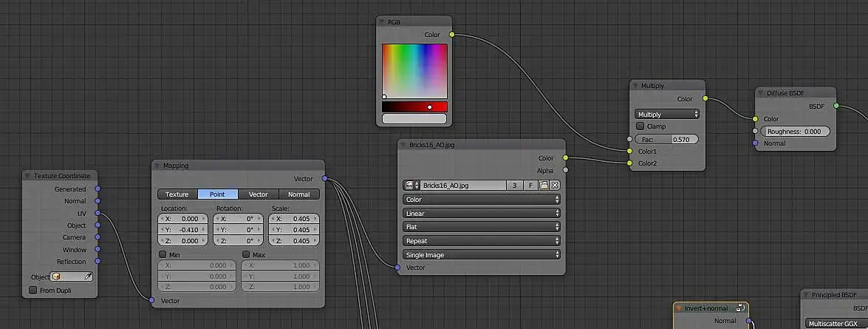Image resolution: width=868 pixels, height=329 pixels.
Task: Click the Scale X 0.405 field
Action: tap(294, 218)
